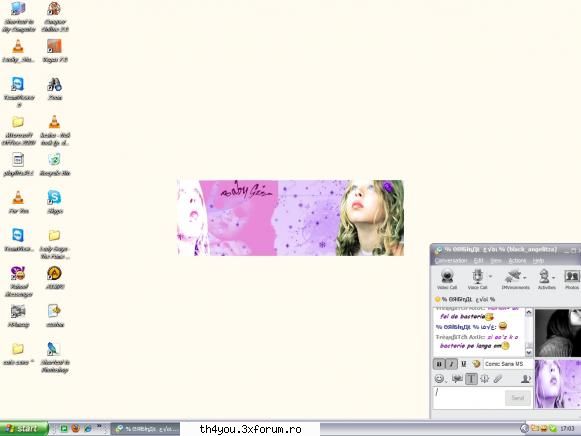581x436 pixels.
Task: Select the Lady Gaga folder icon
Action: [54, 244]
